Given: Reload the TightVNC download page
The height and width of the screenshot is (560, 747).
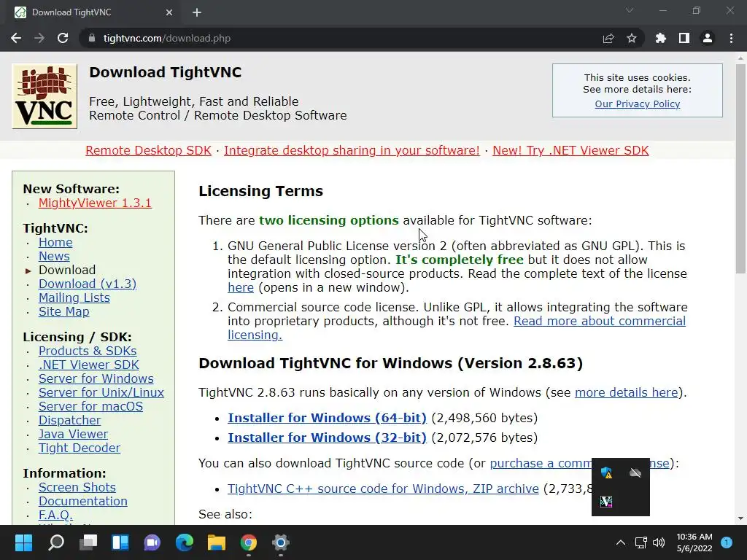Looking at the screenshot, I should click(63, 38).
